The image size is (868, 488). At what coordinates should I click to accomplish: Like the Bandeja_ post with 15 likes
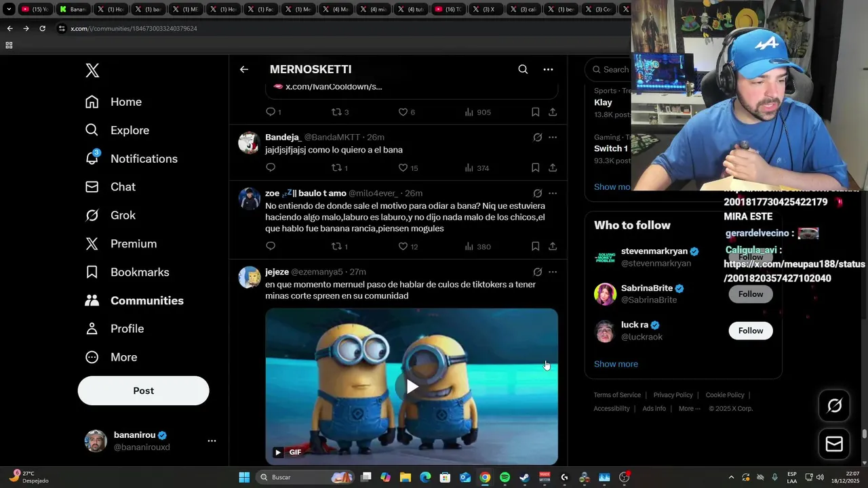click(408, 167)
